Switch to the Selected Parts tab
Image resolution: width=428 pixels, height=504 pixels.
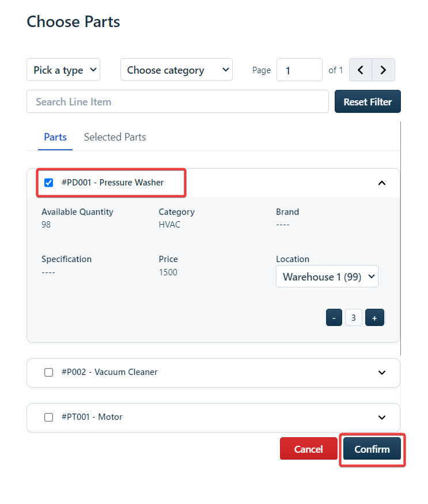click(115, 137)
